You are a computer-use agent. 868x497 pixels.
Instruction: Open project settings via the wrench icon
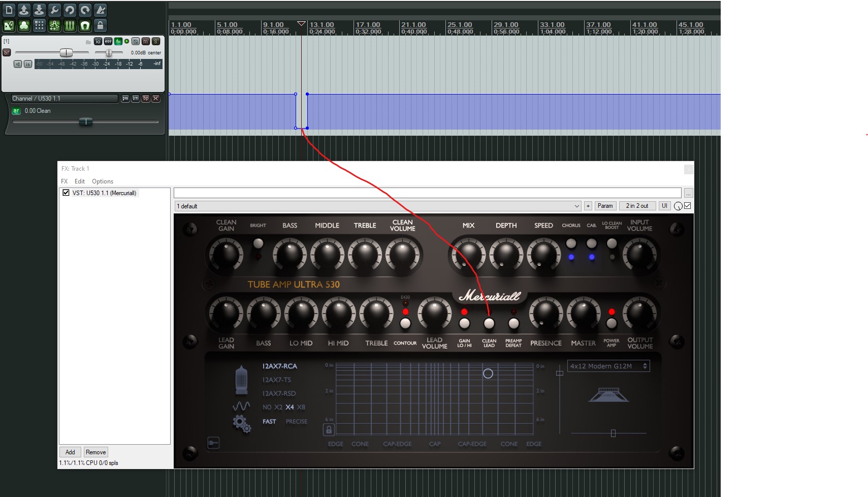54,10
